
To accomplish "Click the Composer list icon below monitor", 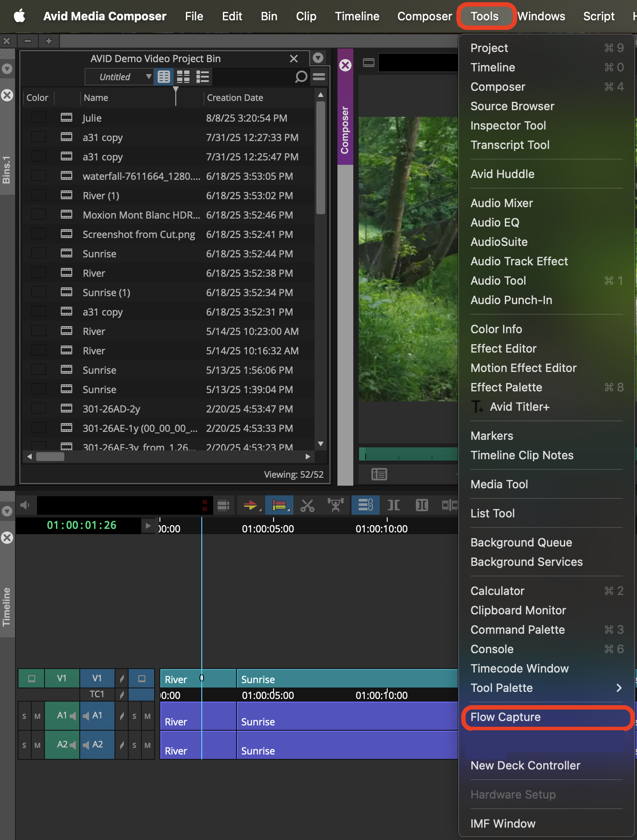I will coord(379,474).
